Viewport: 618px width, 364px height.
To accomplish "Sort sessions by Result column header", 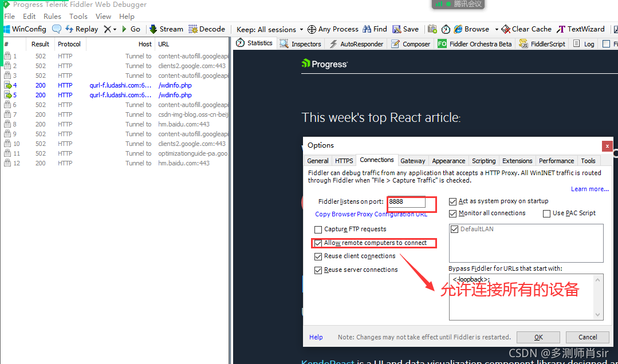I will pyautogui.click(x=41, y=44).
